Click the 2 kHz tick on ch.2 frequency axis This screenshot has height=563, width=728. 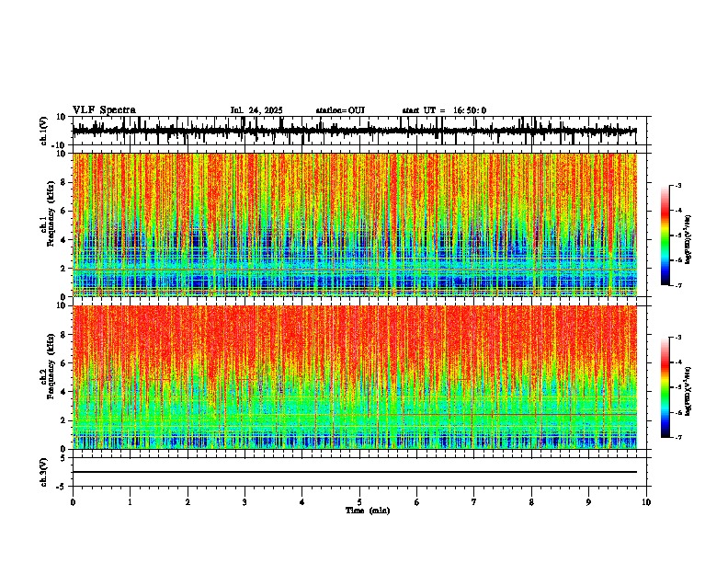63,420
